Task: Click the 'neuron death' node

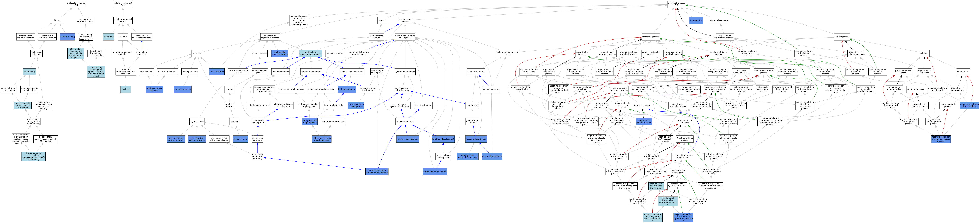Action: 963,72
